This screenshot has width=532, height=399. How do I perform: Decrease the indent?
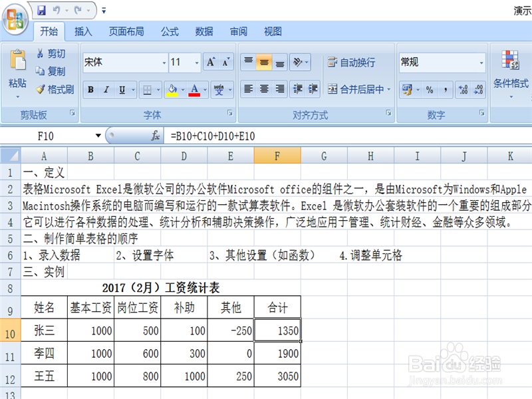297,89
